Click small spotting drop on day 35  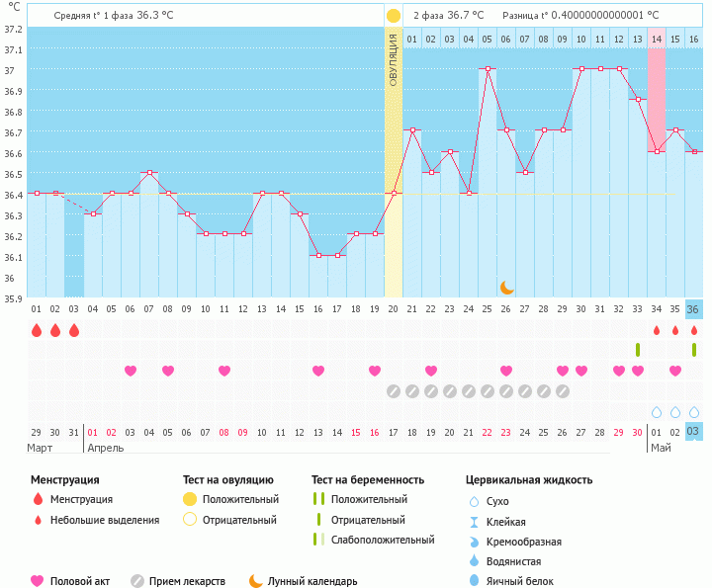(x=675, y=330)
